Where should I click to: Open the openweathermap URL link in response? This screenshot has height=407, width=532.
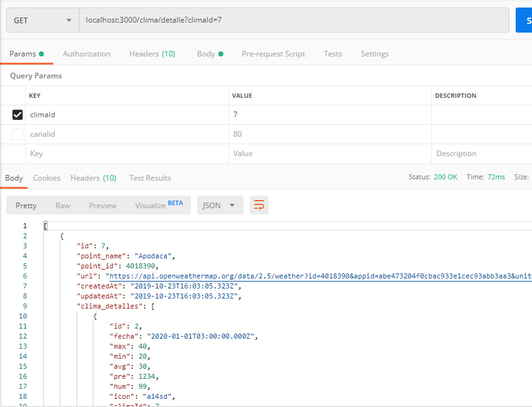pyautogui.click(x=314, y=276)
